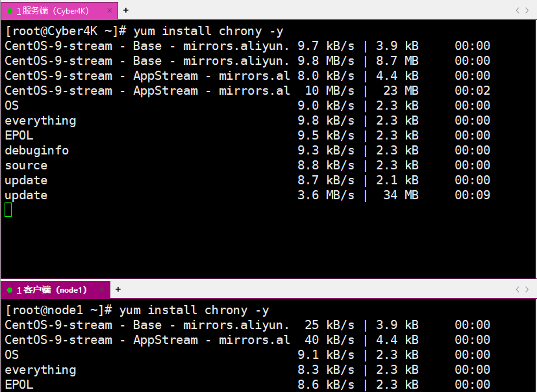Close the 服务端 (Cyber4K) tab

pos(110,10)
